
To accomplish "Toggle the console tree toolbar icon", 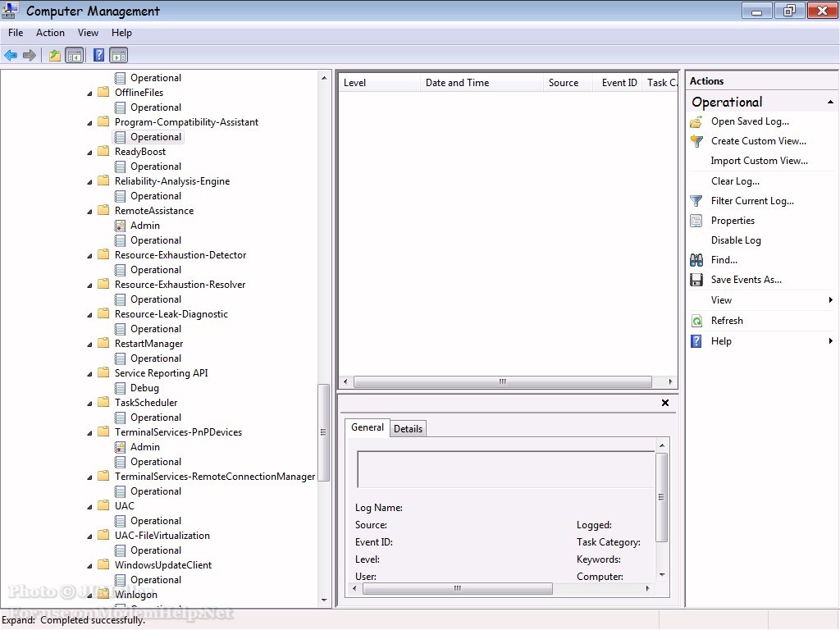I will point(75,55).
